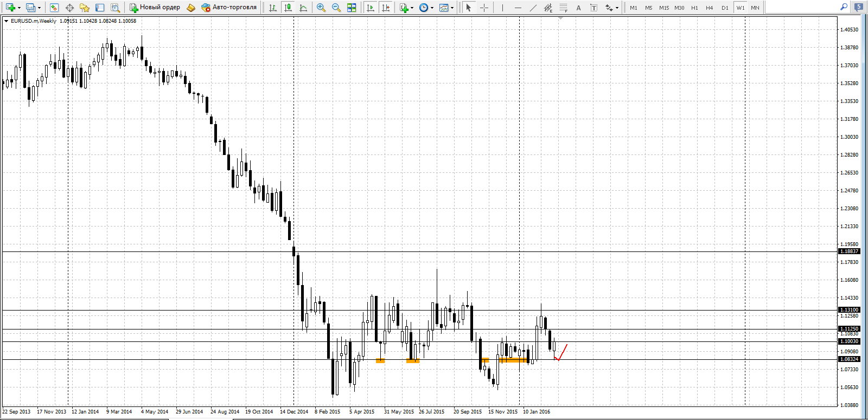This screenshot has height=420, width=868.
Task: Click the 14 Dec 2014 date label
Action: point(294,412)
